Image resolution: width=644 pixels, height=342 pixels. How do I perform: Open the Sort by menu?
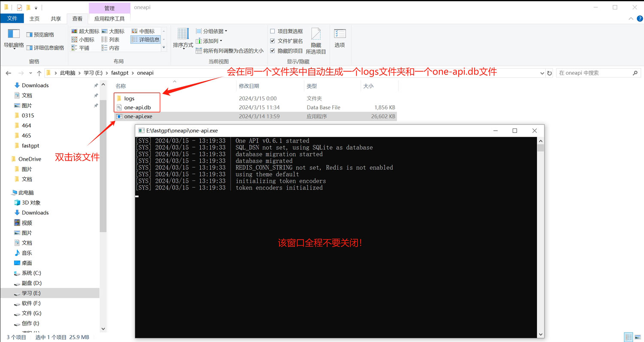pyautogui.click(x=183, y=39)
